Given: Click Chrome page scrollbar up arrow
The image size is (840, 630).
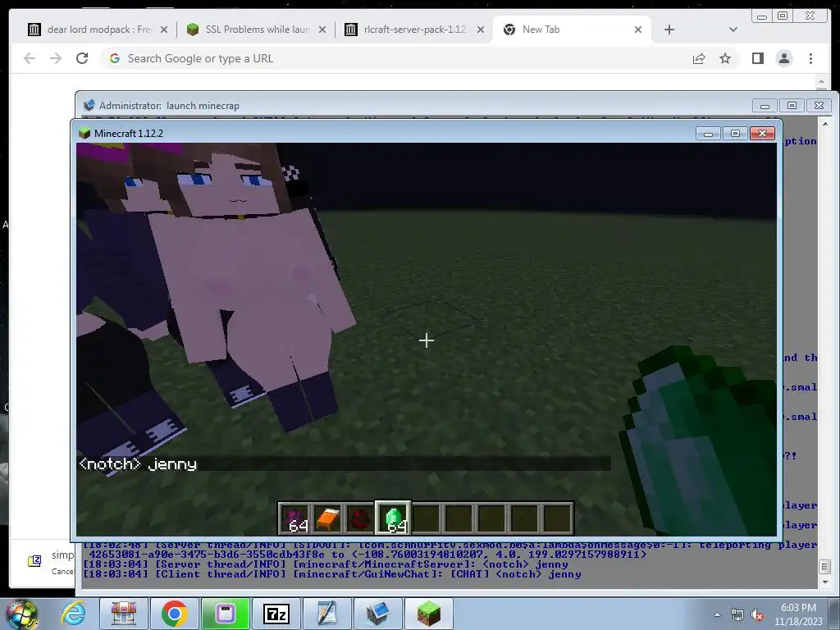Looking at the screenshot, I should click(x=821, y=81).
